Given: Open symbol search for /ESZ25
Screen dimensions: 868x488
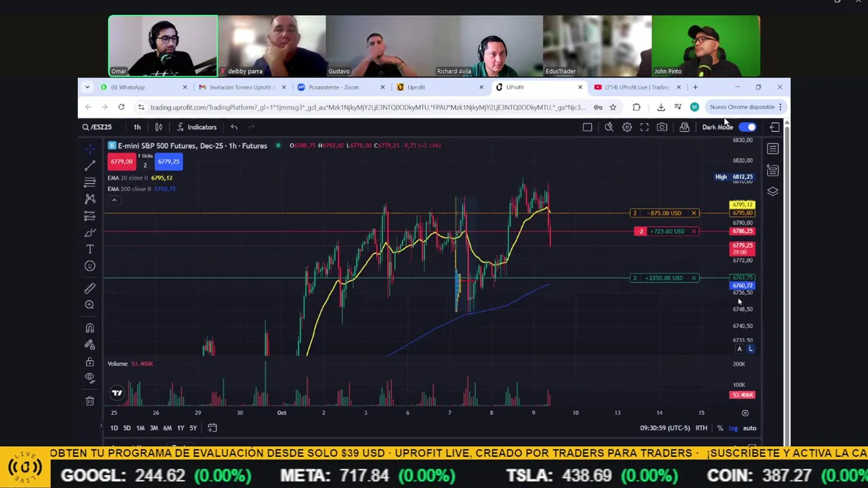Looking at the screenshot, I should coord(97,127).
